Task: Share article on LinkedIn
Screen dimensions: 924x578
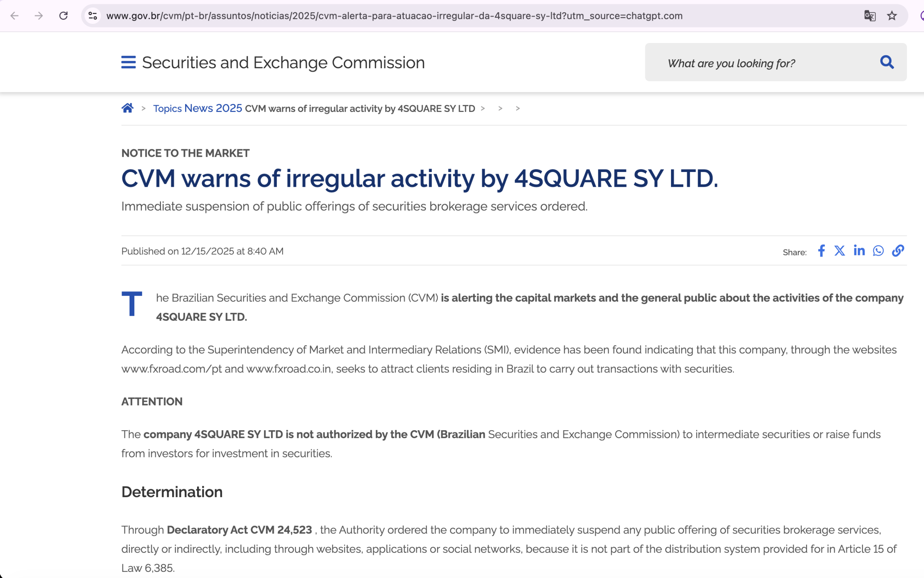Action: 859,251
